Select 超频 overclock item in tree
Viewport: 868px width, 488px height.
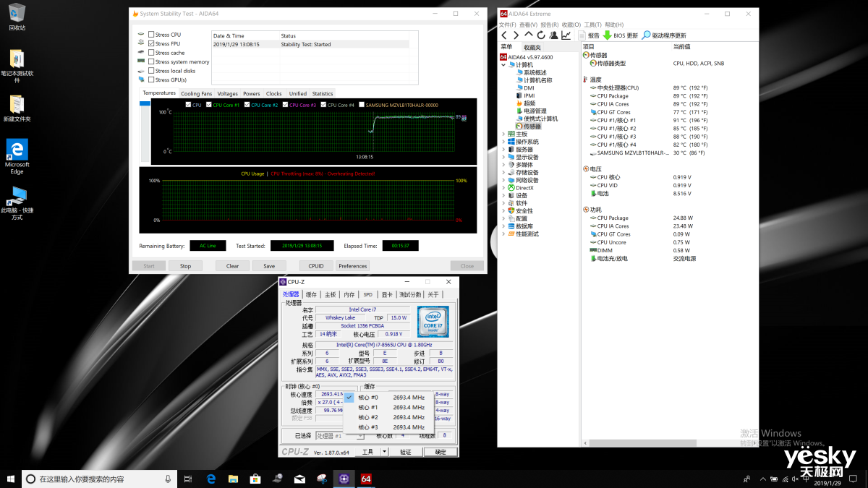[526, 103]
